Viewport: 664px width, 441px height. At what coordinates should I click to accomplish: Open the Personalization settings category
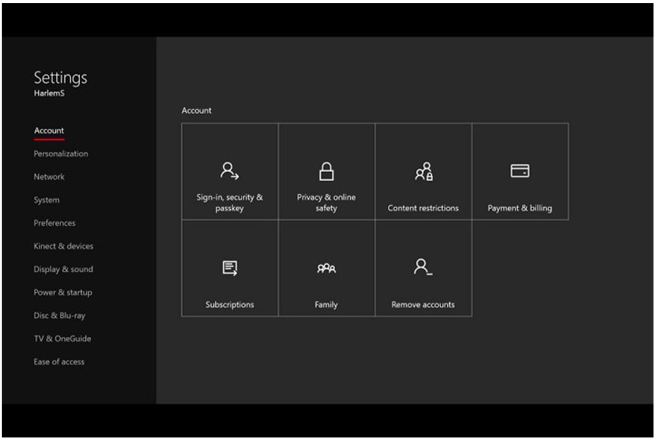click(61, 154)
